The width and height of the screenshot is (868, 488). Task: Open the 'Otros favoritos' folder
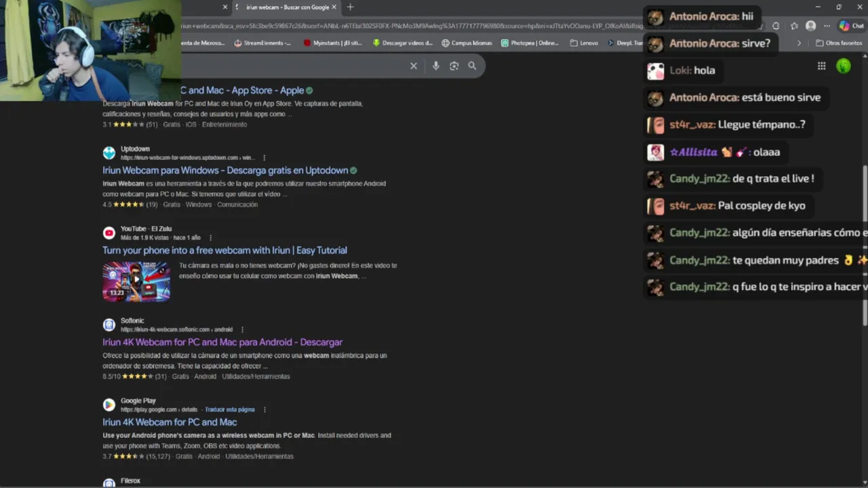point(839,43)
